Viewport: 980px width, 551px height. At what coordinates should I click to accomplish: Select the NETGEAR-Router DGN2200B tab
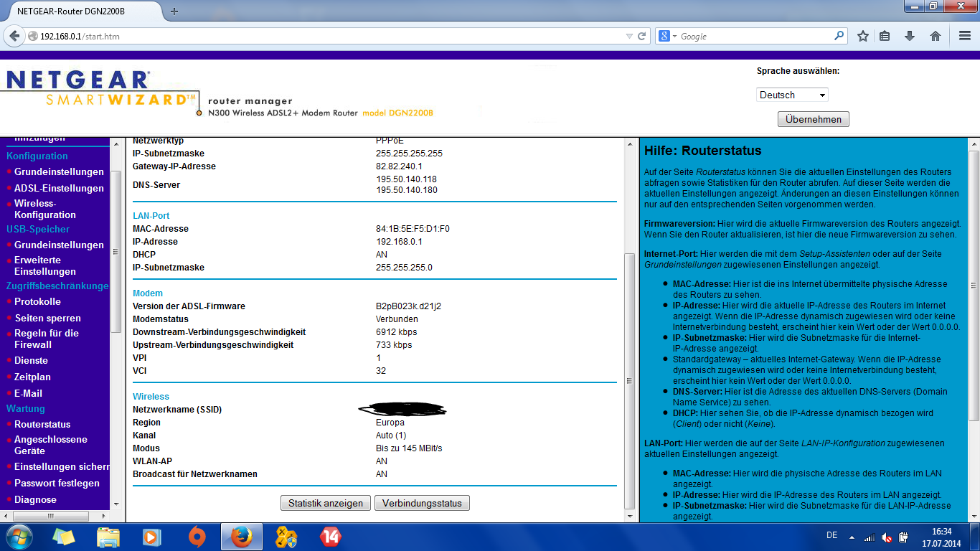pos(84,11)
